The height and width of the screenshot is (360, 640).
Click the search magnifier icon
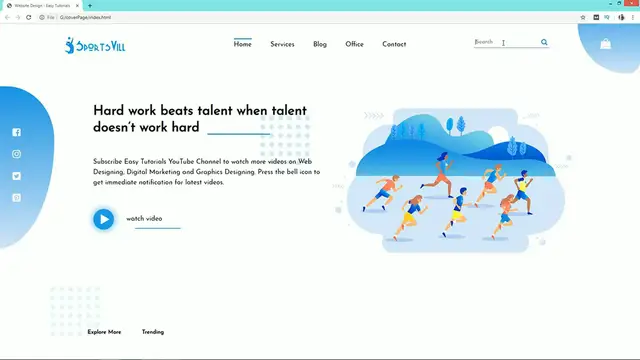click(544, 42)
